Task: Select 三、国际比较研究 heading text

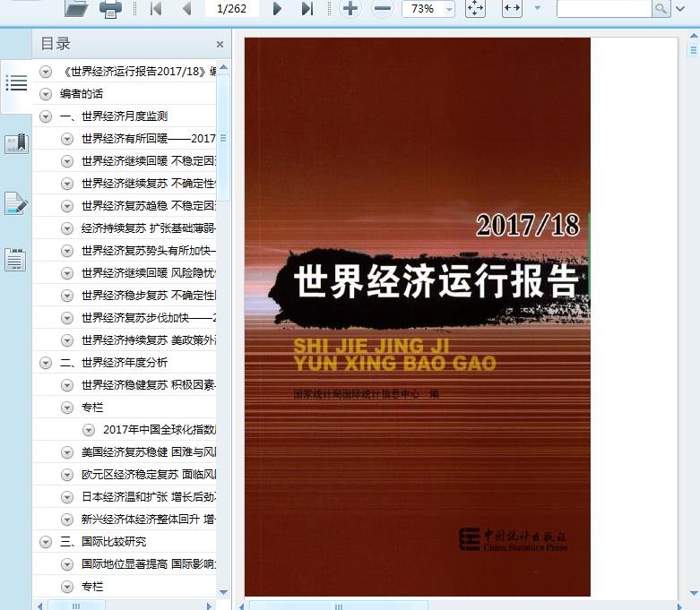Action: pyautogui.click(x=103, y=542)
